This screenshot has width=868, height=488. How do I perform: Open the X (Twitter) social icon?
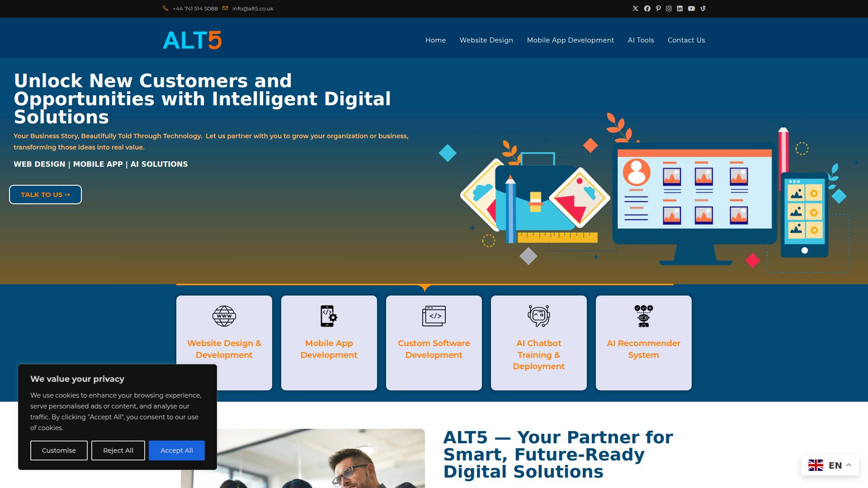coord(635,9)
